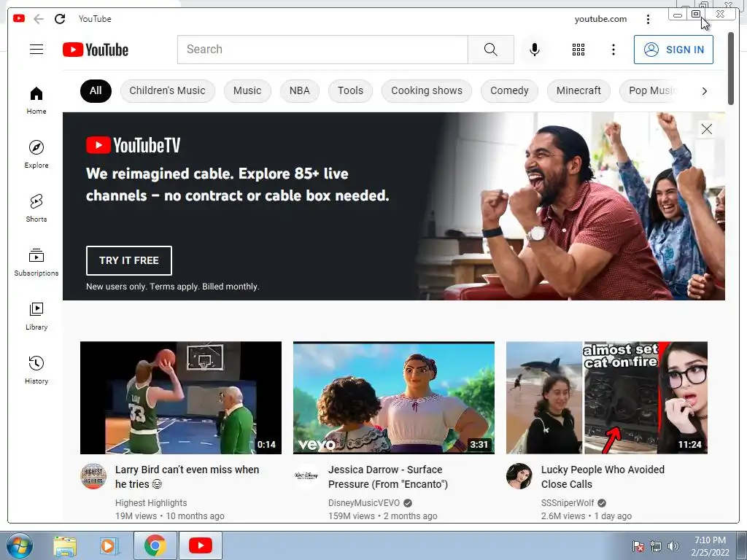Viewport: 747px width, 560px height.
Task: Show more category chips with right chevron
Action: coord(704,91)
